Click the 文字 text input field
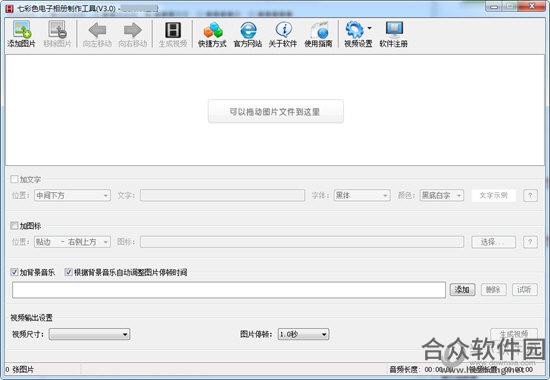Screen dimensions: 550x380 pyautogui.click(x=222, y=195)
